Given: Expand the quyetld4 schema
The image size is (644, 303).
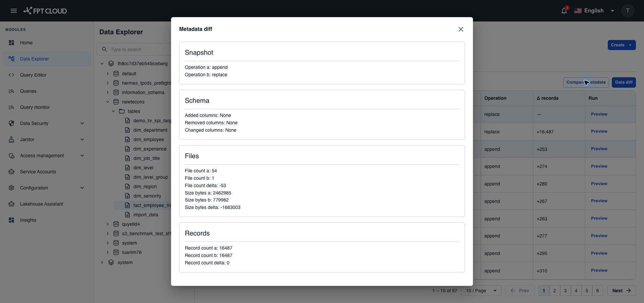Looking at the screenshot, I should pyautogui.click(x=108, y=224).
